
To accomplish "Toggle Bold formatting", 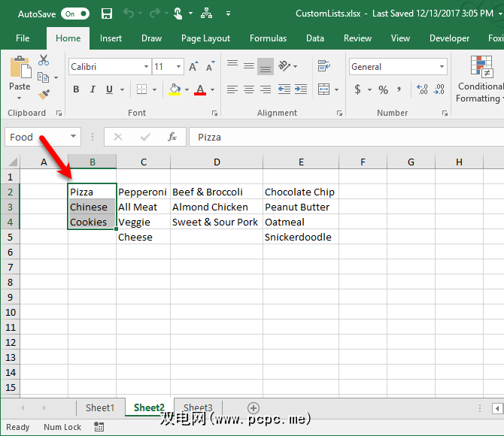I will (x=76, y=89).
